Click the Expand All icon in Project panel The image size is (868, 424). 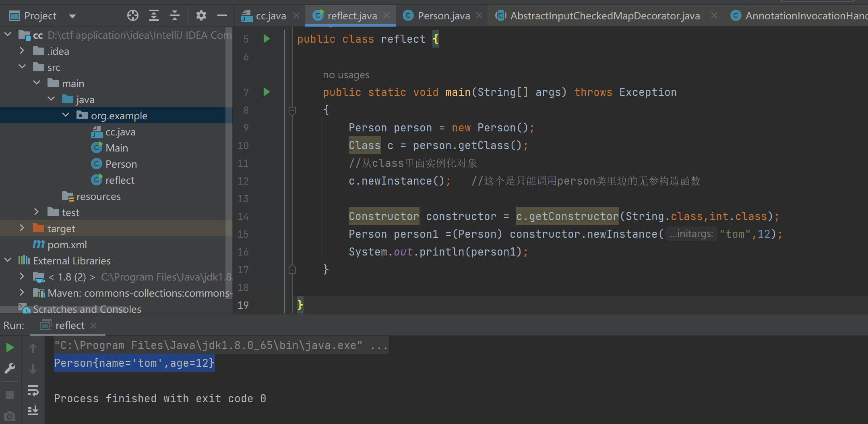(x=153, y=16)
